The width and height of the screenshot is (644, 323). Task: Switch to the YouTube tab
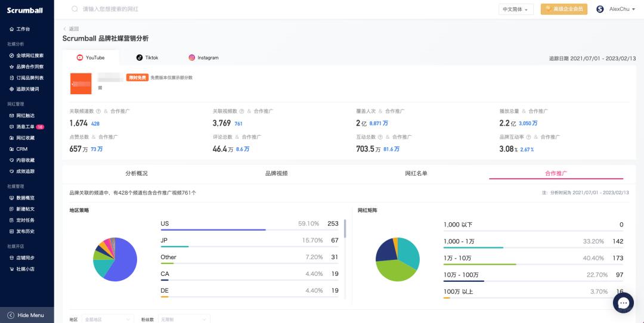click(91, 58)
